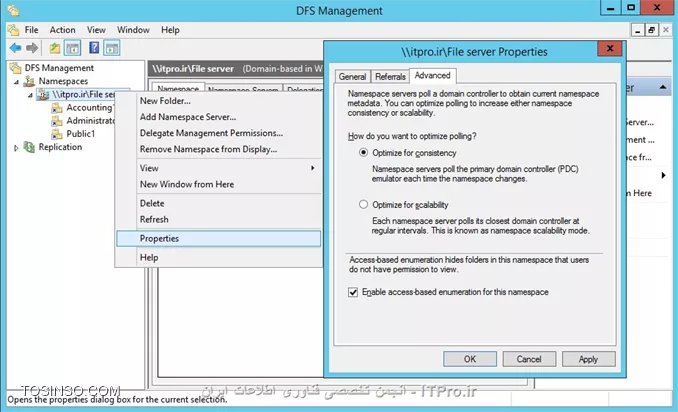Minimize the inner MMC child window
The height and width of the screenshot is (412, 678).
[637, 30]
